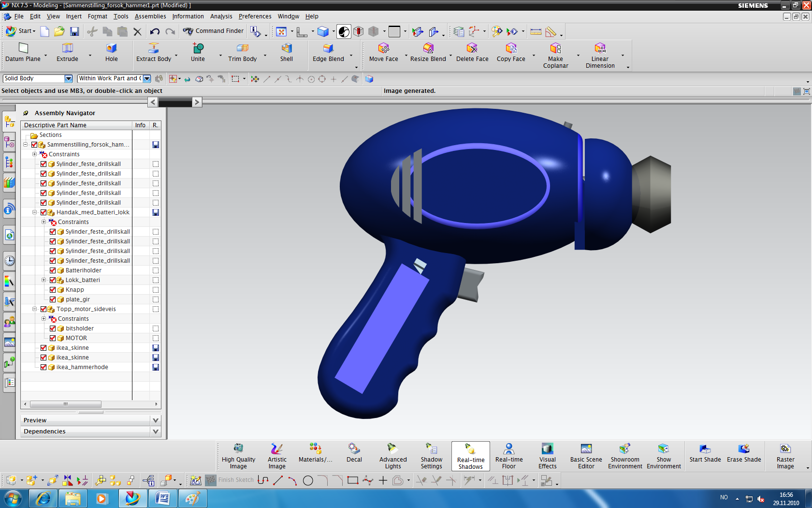The width and height of the screenshot is (812, 508).
Task: Open the Advanced Lights settings
Action: tap(392, 455)
